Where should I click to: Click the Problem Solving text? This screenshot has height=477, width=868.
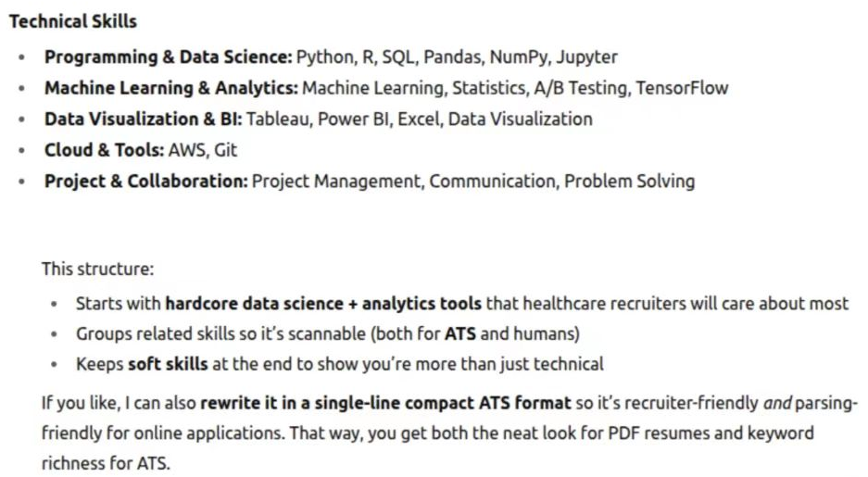629,181
